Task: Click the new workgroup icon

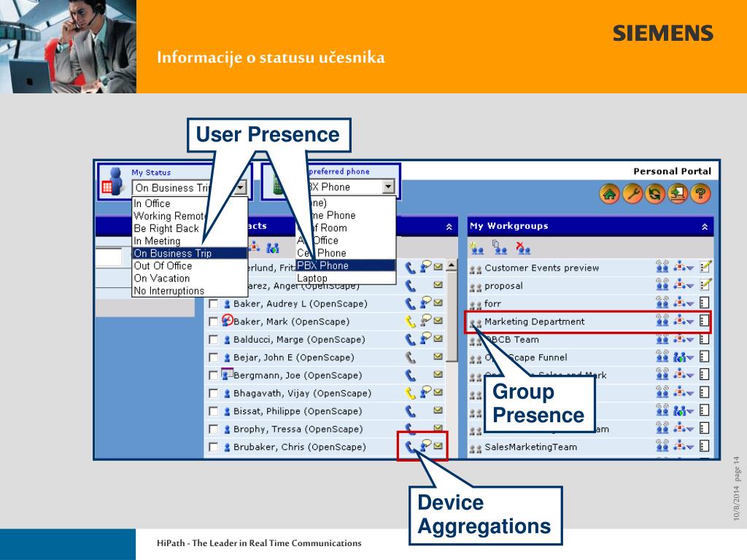Action: tap(476, 248)
